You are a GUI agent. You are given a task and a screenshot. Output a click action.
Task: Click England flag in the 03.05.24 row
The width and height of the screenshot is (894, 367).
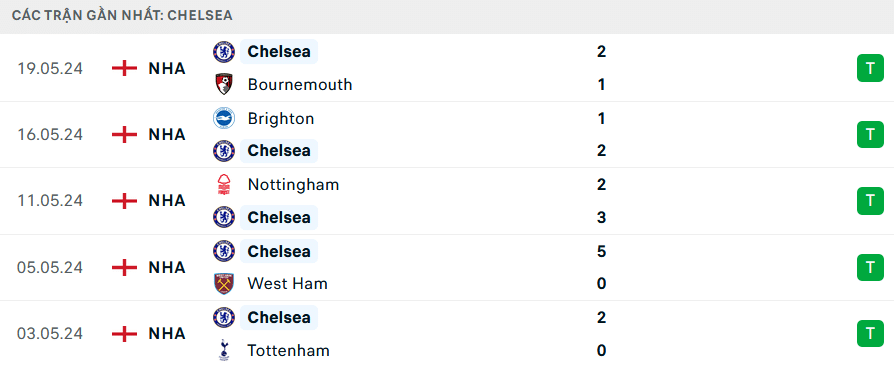click(124, 333)
